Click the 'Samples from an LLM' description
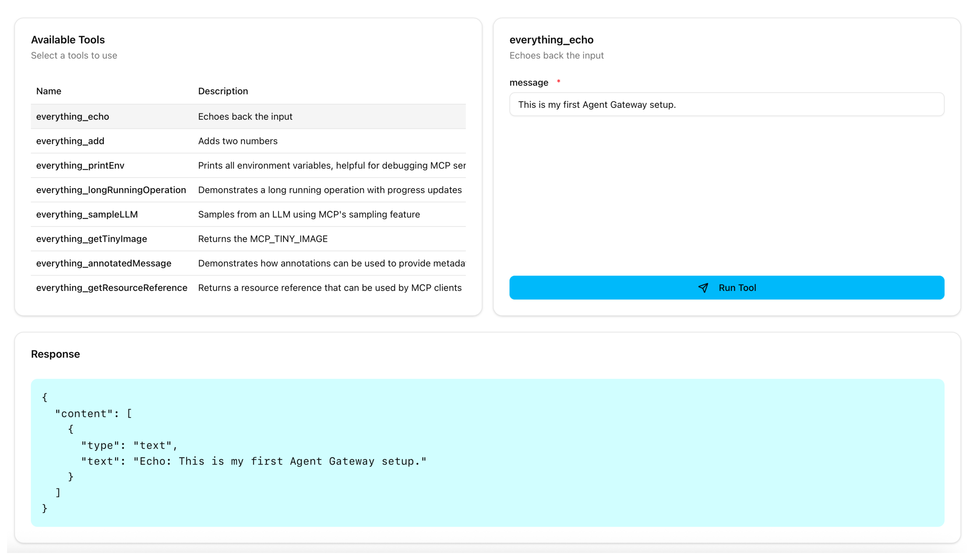Screen dimensions: 974x560 (309, 214)
